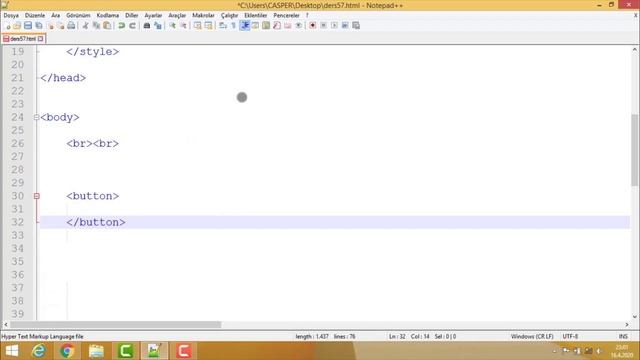The width and height of the screenshot is (640, 360).
Task: Click the Save All toolbar icon
Action: 39,26
